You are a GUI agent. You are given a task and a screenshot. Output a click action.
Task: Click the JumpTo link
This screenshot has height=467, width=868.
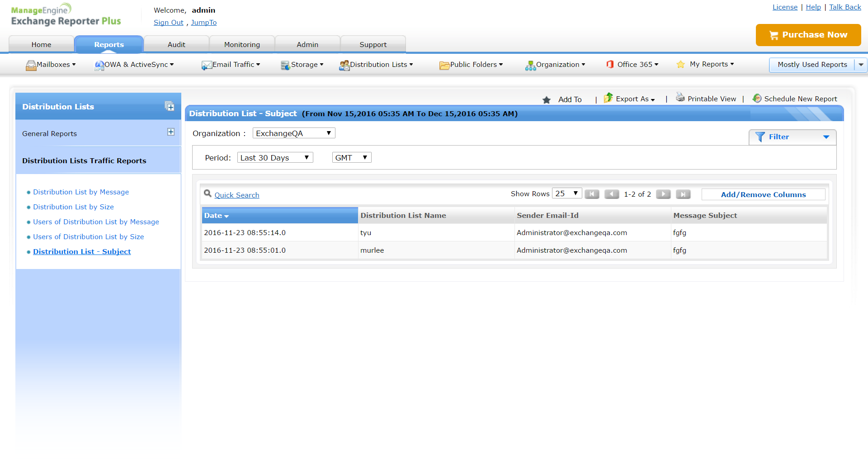point(204,23)
